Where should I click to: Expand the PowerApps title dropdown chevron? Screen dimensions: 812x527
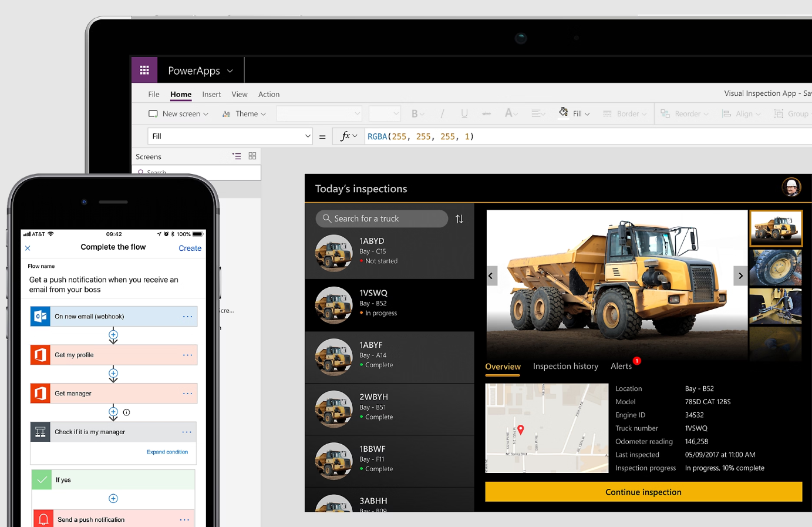click(x=230, y=71)
